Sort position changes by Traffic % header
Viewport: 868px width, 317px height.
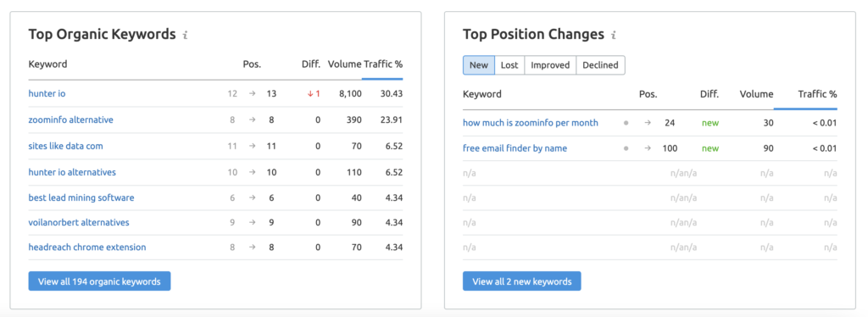817,94
